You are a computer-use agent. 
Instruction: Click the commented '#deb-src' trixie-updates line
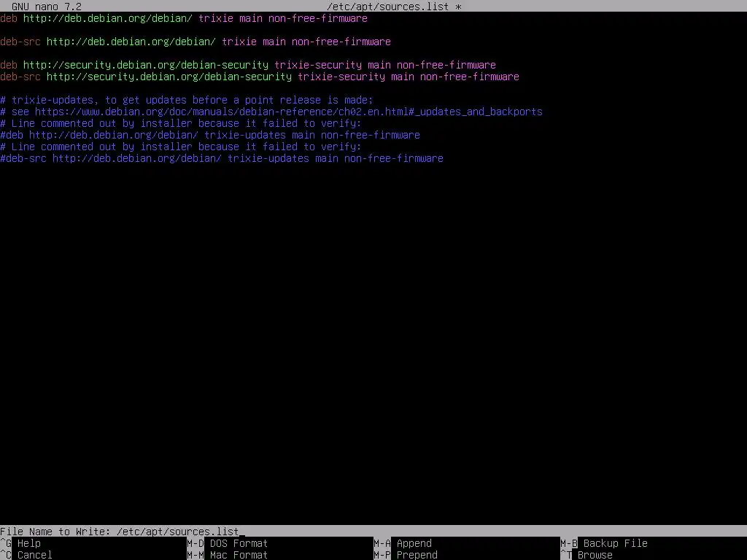pos(222,158)
